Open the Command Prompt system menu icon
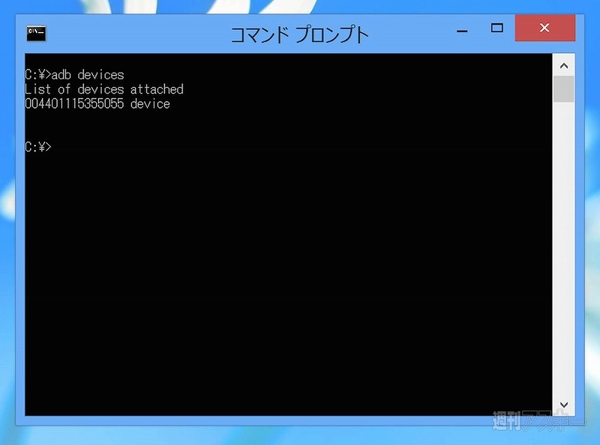This screenshot has height=445, width=600. (36, 33)
